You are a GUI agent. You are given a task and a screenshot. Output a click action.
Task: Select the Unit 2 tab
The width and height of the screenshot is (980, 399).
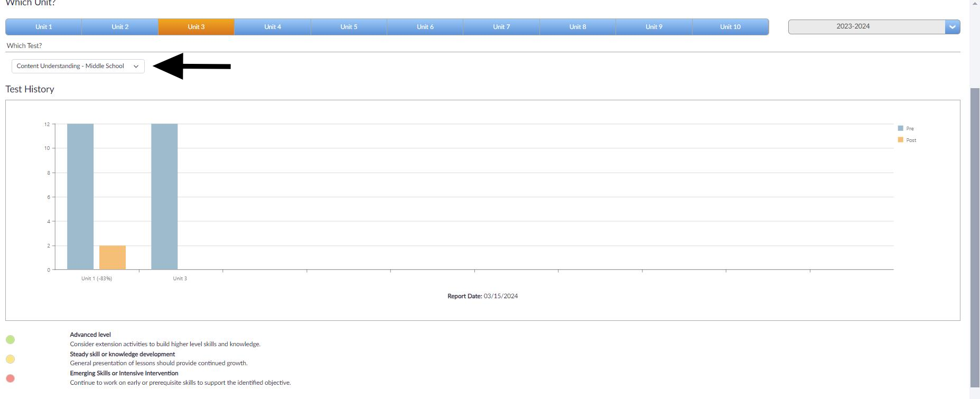pos(120,27)
